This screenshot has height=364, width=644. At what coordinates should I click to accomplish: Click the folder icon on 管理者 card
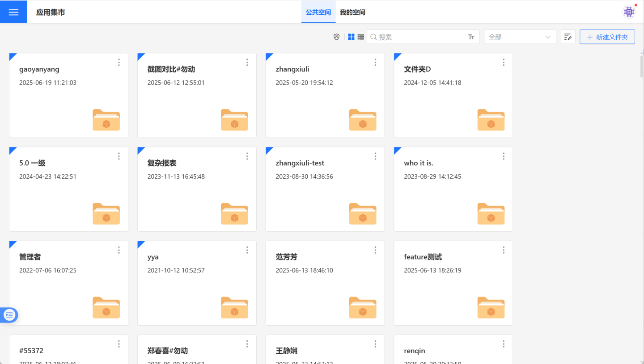click(x=106, y=307)
